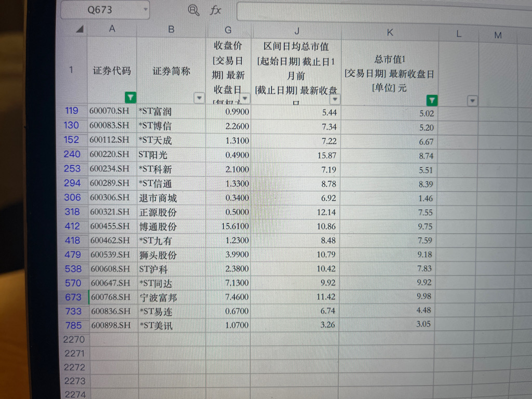Click average market value cell 15.87

point(296,155)
